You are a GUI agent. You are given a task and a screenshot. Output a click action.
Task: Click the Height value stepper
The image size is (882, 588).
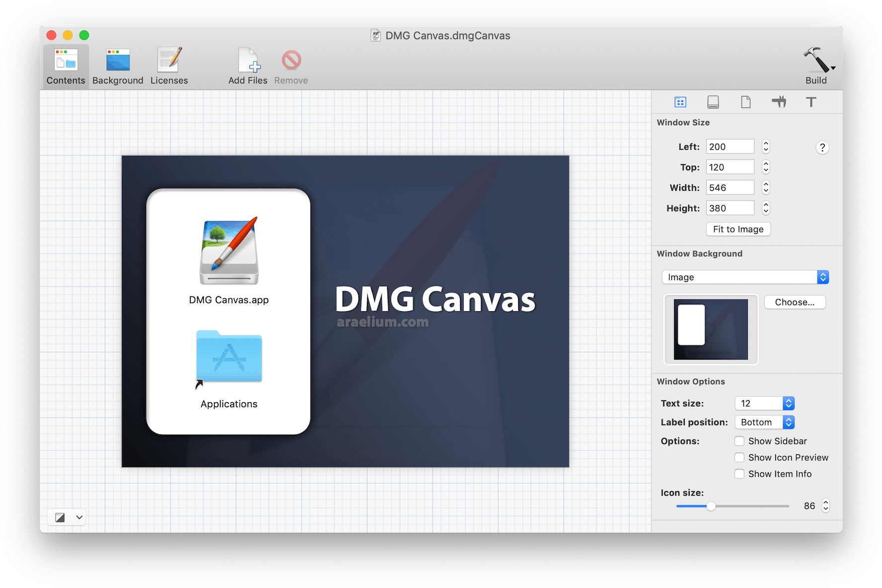[x=766, y=208]
